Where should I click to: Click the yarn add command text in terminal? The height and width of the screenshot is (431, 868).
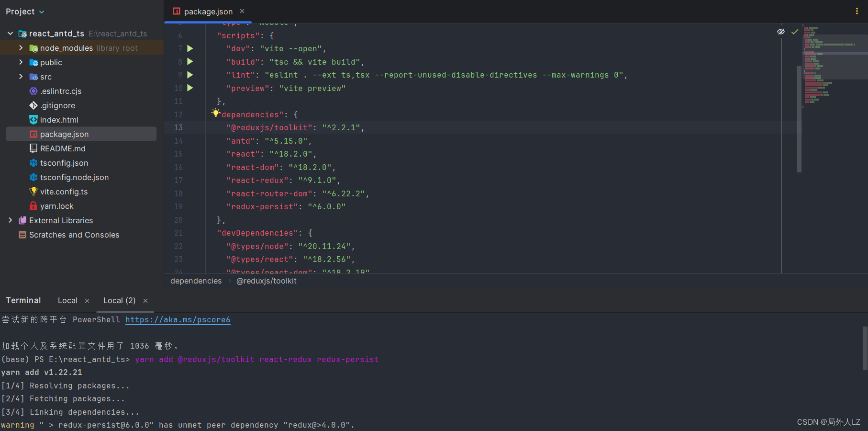click(257, 359)
